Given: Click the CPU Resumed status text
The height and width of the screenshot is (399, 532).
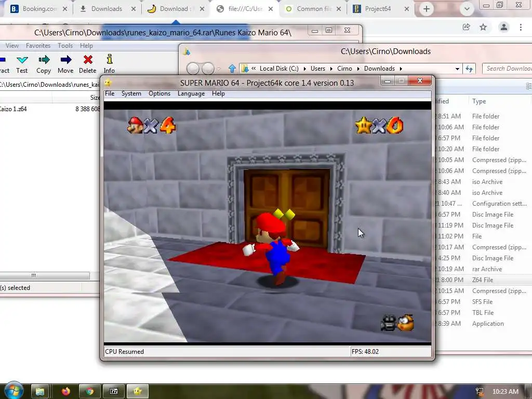Looking at the screenshot, I should click(125, 352).
